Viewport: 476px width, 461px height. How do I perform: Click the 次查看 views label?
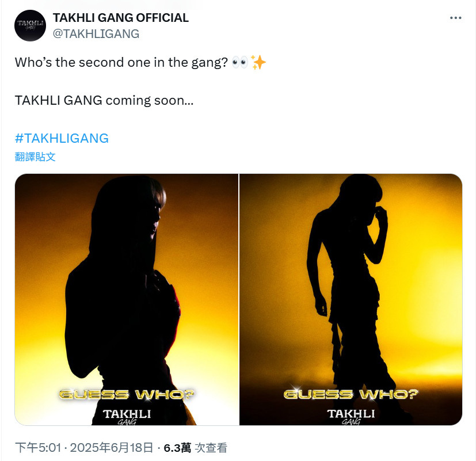click(211, 448)
